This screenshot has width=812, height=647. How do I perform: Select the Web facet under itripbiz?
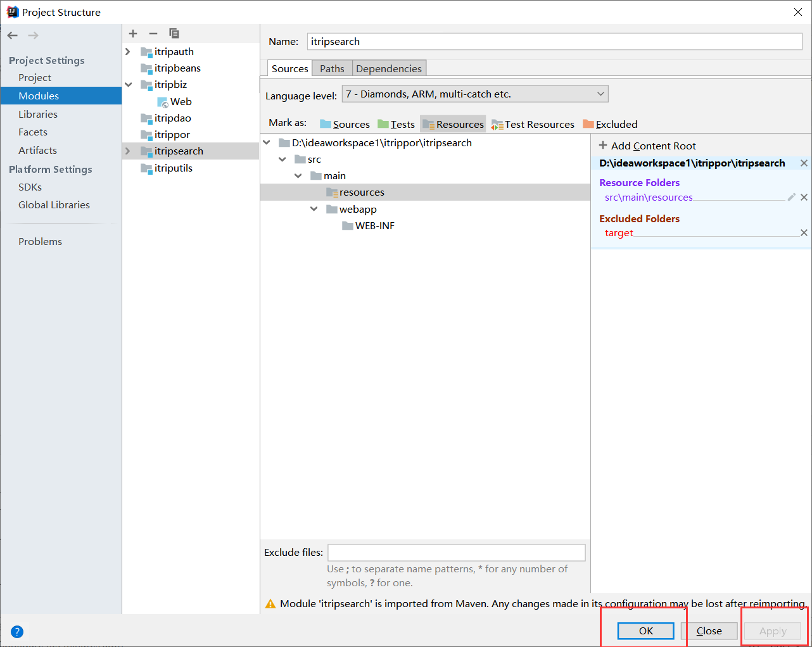coord(181,102)
